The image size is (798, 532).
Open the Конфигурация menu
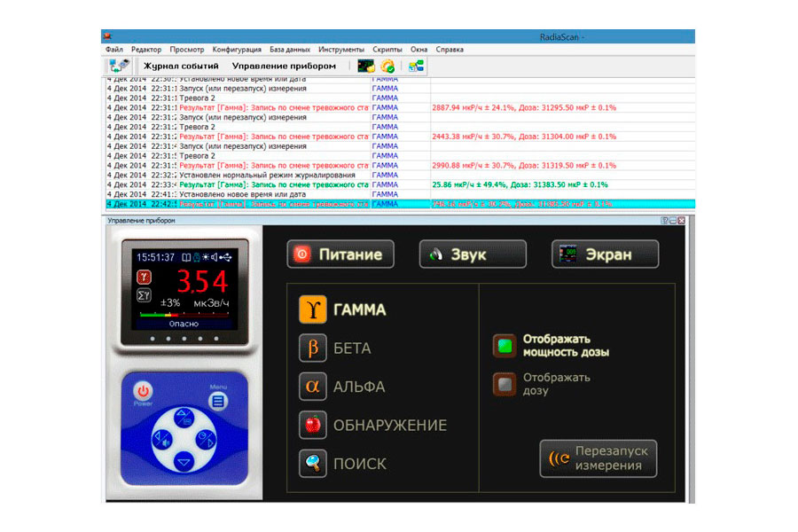click(x=237, y=50)
